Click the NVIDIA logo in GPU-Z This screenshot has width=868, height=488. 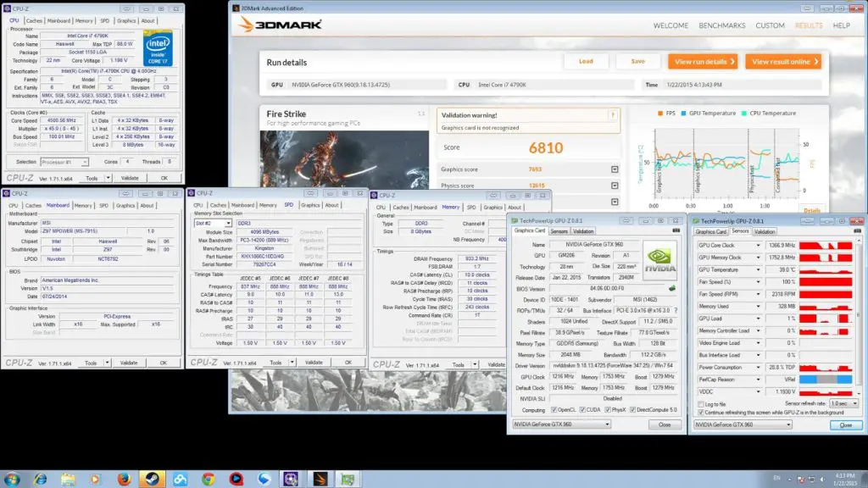click(659, 259)
